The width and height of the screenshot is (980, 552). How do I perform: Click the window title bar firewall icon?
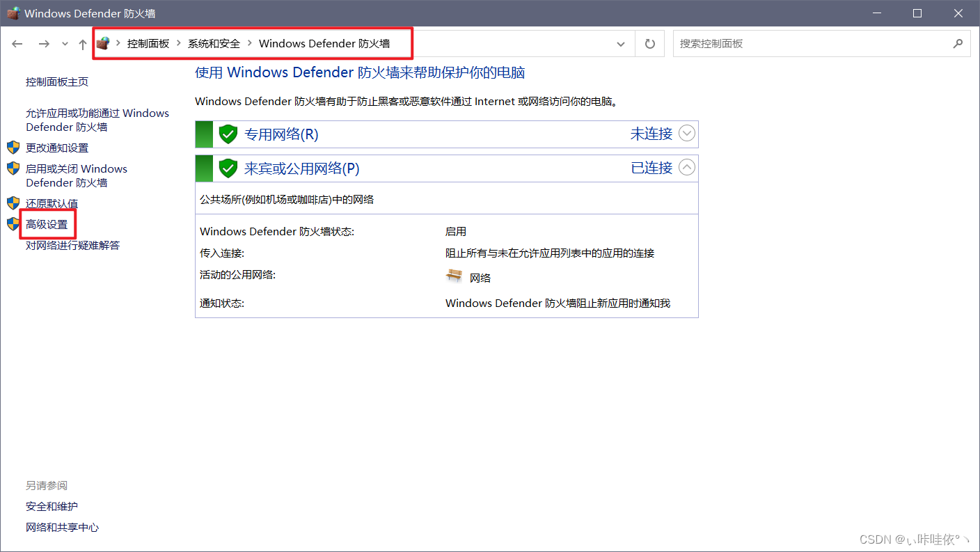(13, 13)
